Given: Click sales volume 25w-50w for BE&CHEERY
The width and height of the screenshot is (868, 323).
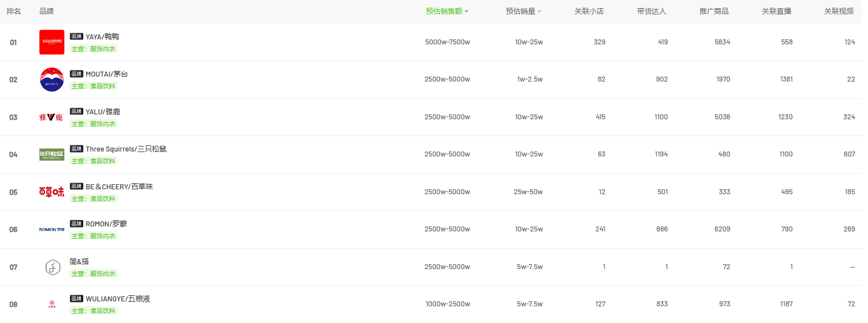Looking at the screenshot, I should pos(528,192).
